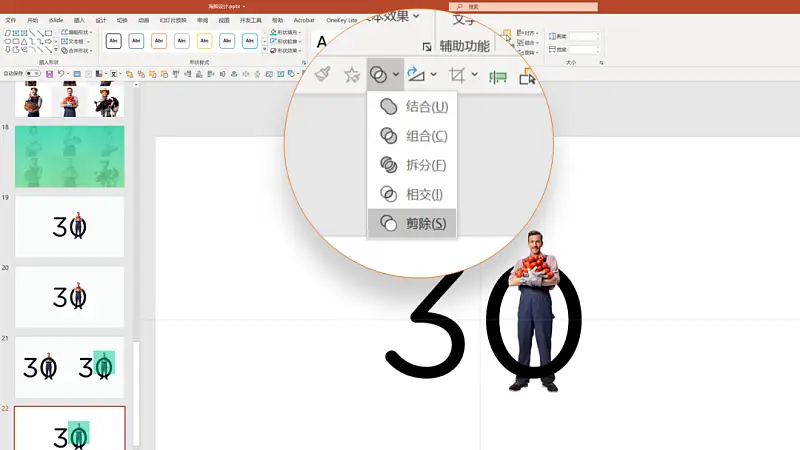Viewport: 800px width, 450px height.
Task: Apply the black outlined Abc shape style
Action: [x=113, y=41]
